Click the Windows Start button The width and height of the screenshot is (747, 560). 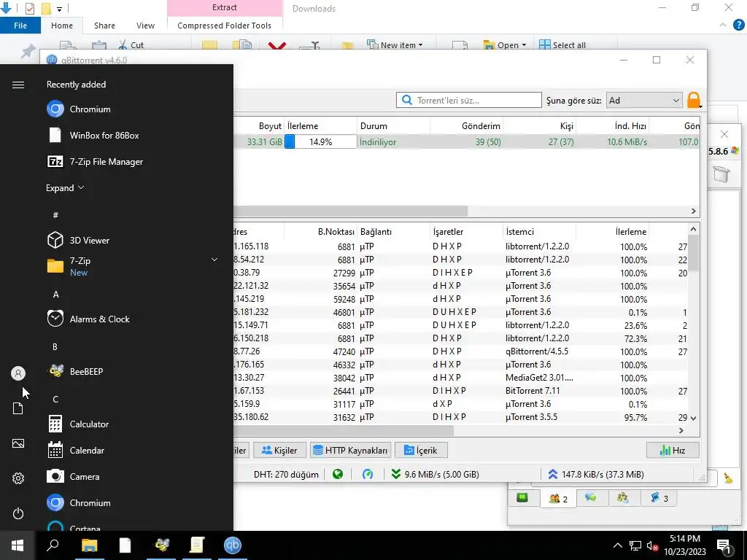pos(18,545)
